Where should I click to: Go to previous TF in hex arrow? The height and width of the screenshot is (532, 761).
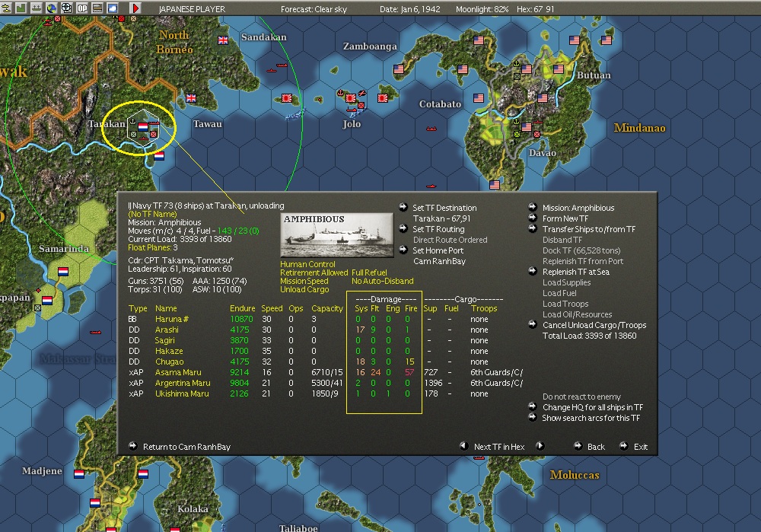[463, 445]
